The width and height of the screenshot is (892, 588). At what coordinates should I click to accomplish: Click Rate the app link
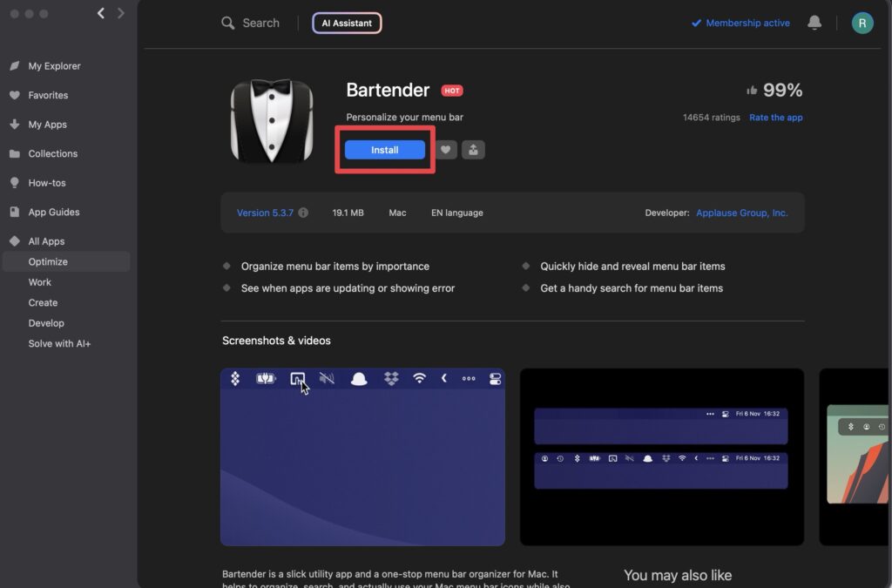click(x=775, y=117)
